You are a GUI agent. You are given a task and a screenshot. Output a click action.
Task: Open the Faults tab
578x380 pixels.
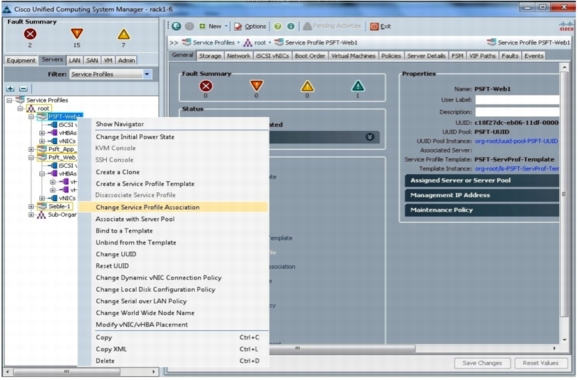[510, 56]
